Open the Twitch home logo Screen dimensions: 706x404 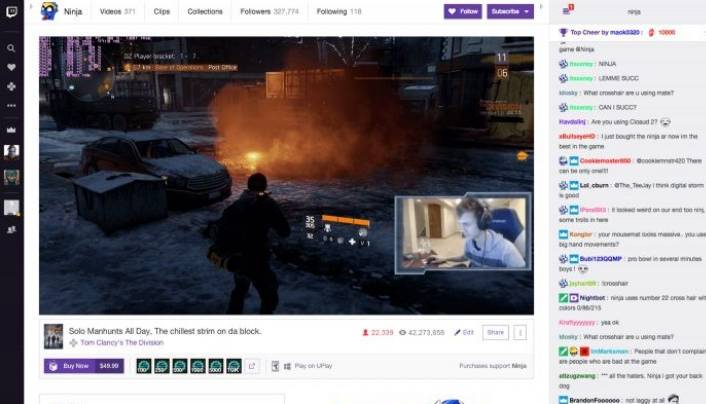11,11
